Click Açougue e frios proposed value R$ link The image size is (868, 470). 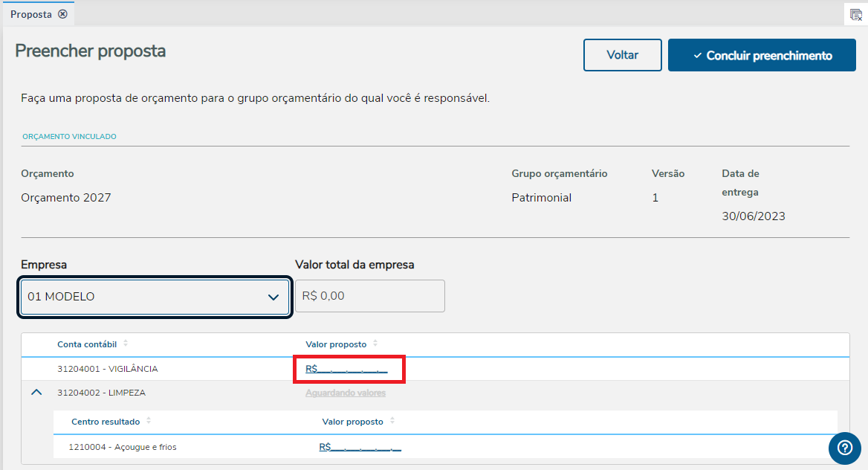click(360, 447)
